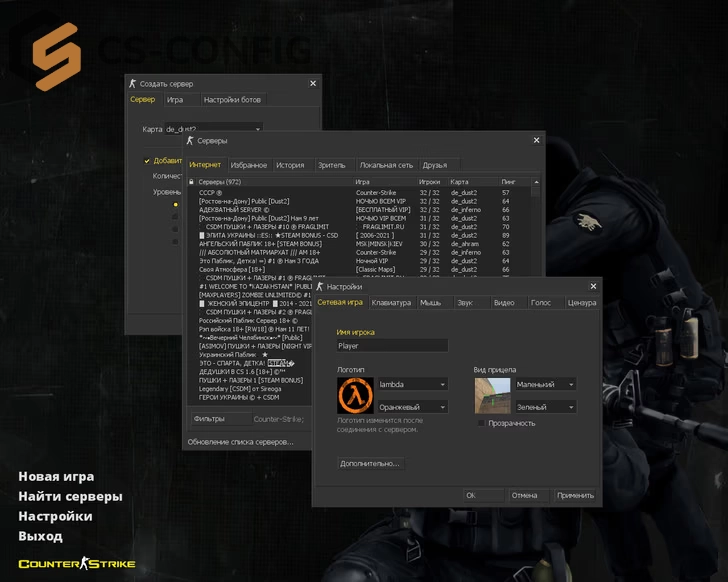Click the Counter-Strike icon in Настройки title bar
This screenshot has height=582, width=728.
[319, 286]
